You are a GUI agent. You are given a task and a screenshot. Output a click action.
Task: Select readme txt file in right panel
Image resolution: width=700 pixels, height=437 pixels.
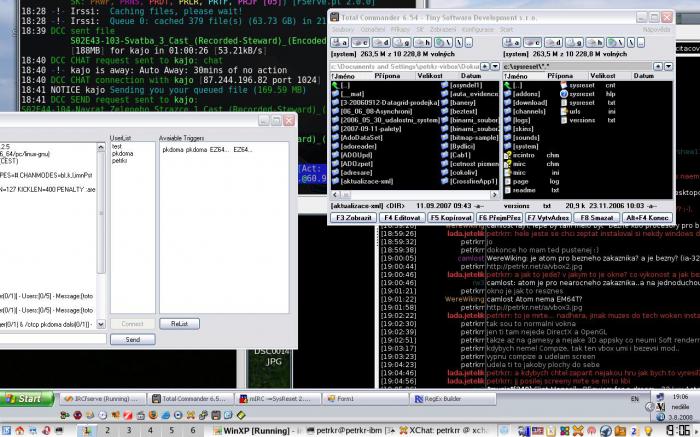tap(532, 190)
